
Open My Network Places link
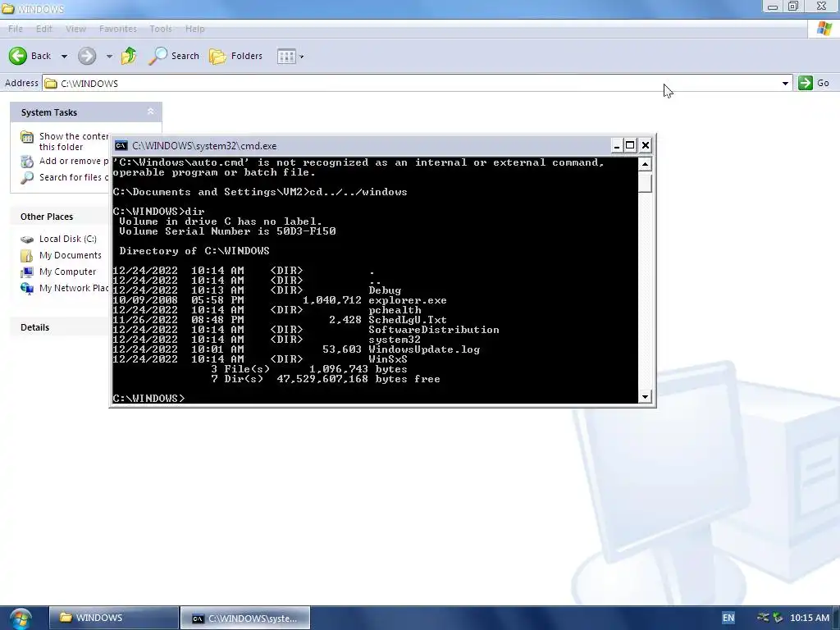click(x=73, y=288)
